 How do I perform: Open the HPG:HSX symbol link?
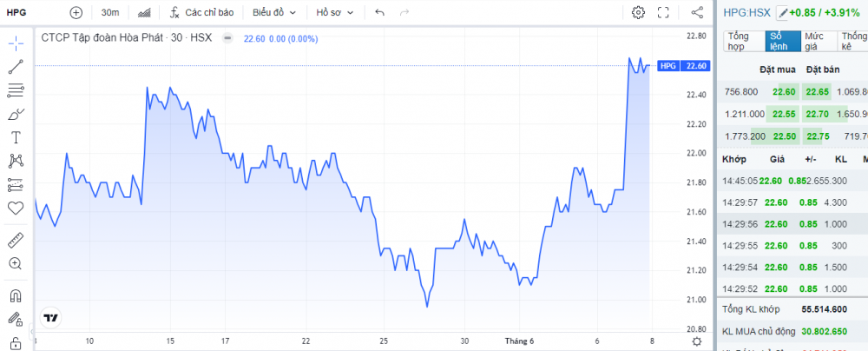(x=746, y=12)
